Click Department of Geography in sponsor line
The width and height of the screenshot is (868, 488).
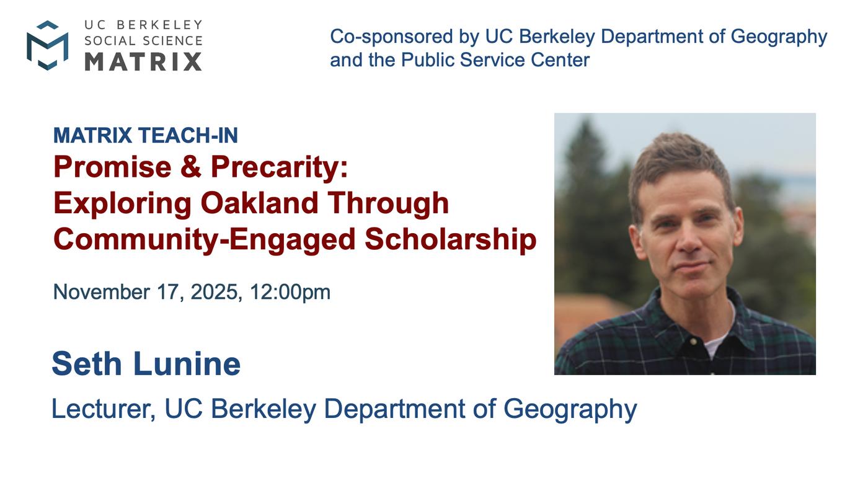pyautogui.click(x=714, y=37)
